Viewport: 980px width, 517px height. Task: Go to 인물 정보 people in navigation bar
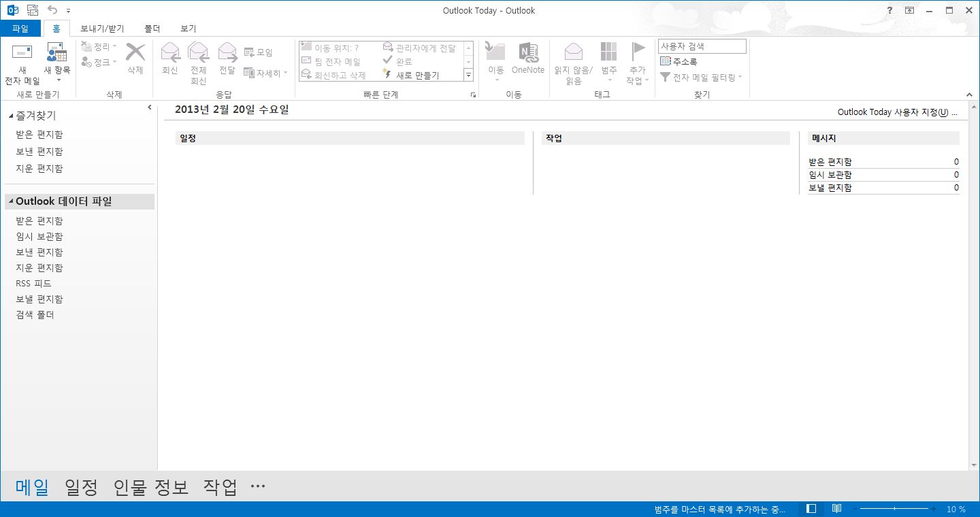(151, 487)
